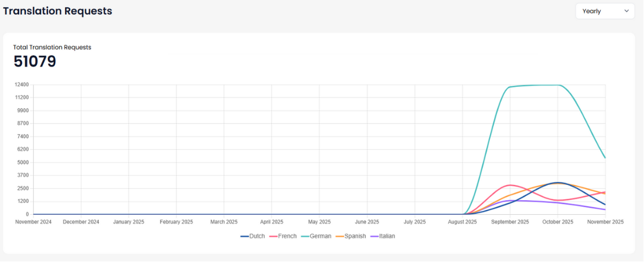Screen dimensions: 644x262
Task: Toggle the Italian series in legend
Action: click(383, 236)
